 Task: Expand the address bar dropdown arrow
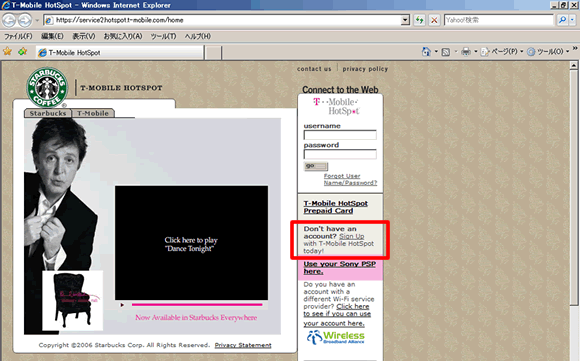click(405, 20)
